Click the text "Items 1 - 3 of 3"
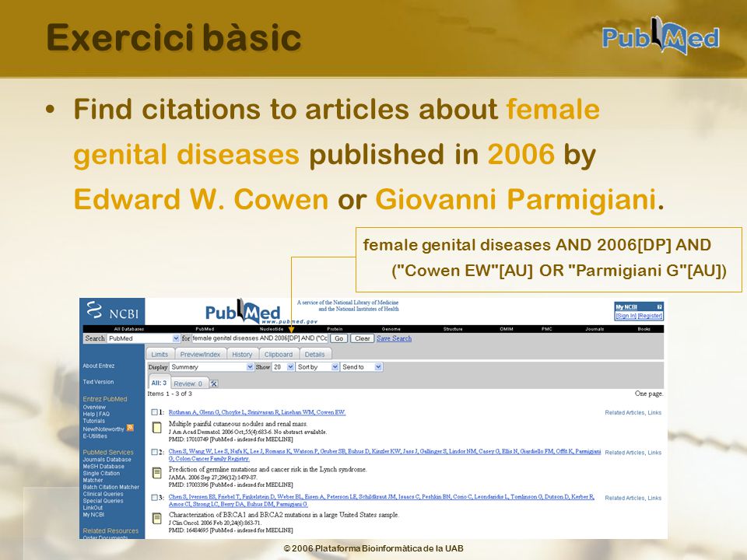This screenshot has width=747, height=560. [170, 394]
